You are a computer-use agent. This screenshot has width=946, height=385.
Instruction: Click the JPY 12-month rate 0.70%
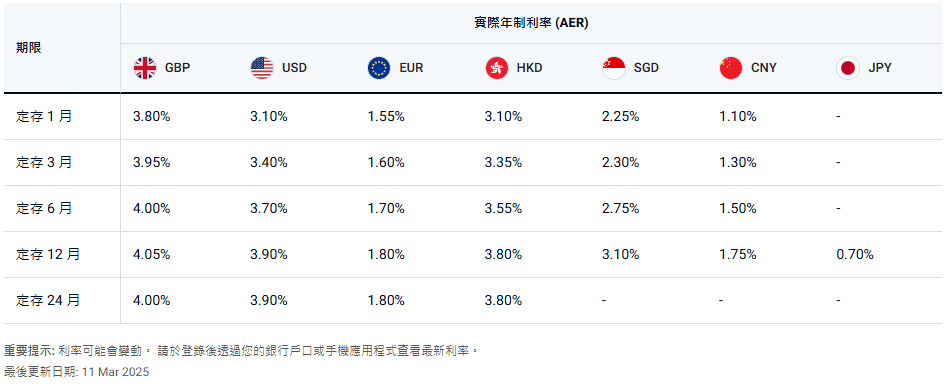(855, 255)
